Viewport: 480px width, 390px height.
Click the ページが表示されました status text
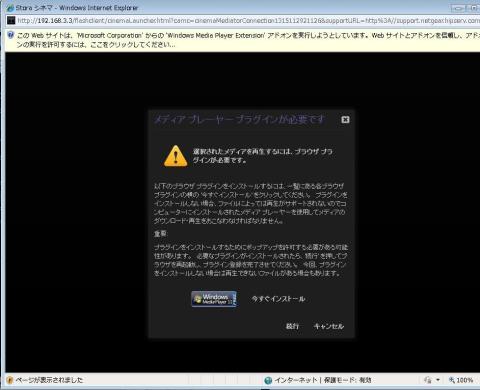click(x=49, y=380)
